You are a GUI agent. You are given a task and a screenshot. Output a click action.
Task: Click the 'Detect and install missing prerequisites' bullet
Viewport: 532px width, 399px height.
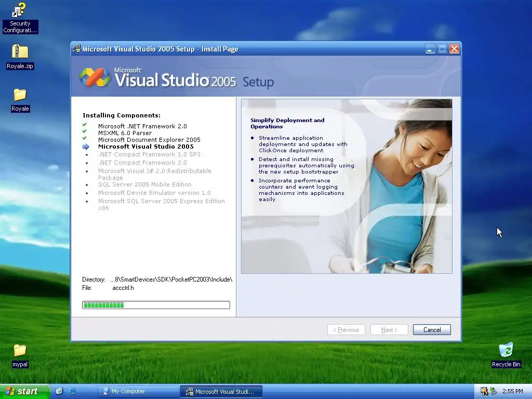tap(307, 166)
